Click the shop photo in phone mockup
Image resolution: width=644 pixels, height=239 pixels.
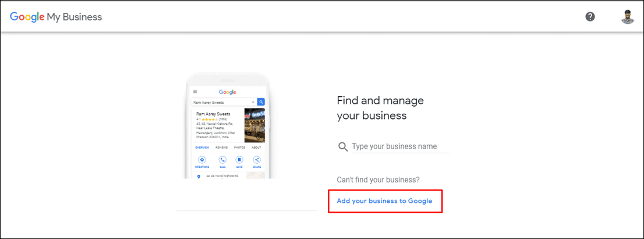(254, 125)
